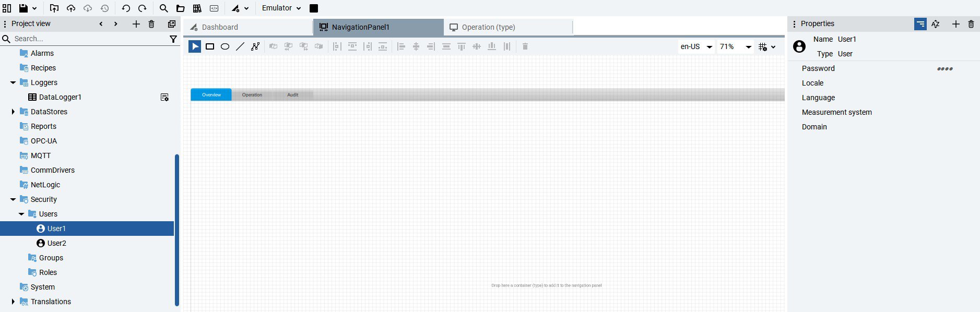The image size is (980, 312).
Task: Open the en-US locale dropdown
Action: (x=696, y=46)
